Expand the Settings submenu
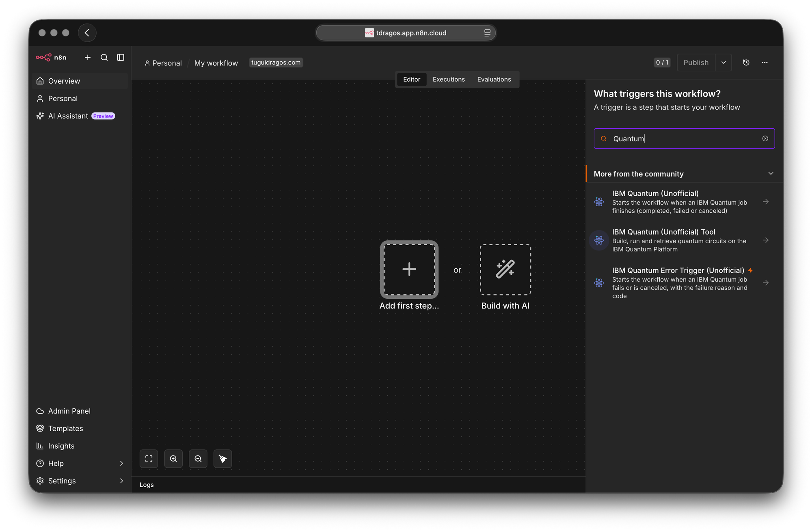 click(x=121, y=481)
